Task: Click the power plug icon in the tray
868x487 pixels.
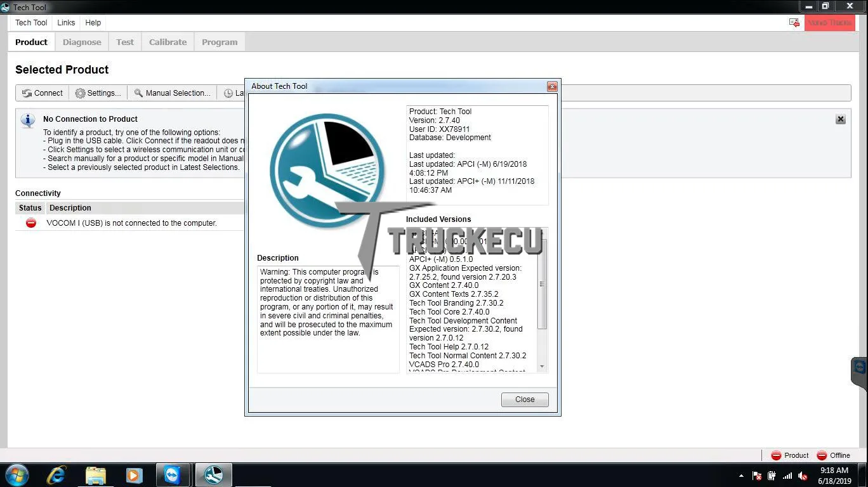Action: [772, 476]
